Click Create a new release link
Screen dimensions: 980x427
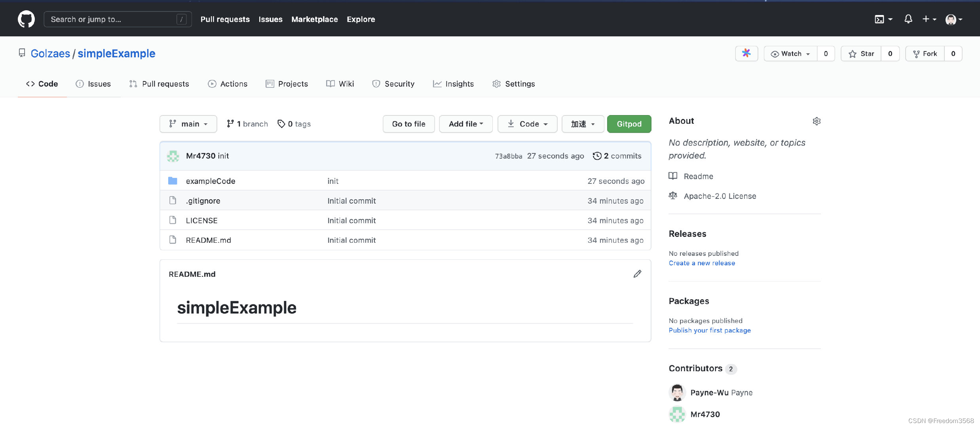point(702,263)
